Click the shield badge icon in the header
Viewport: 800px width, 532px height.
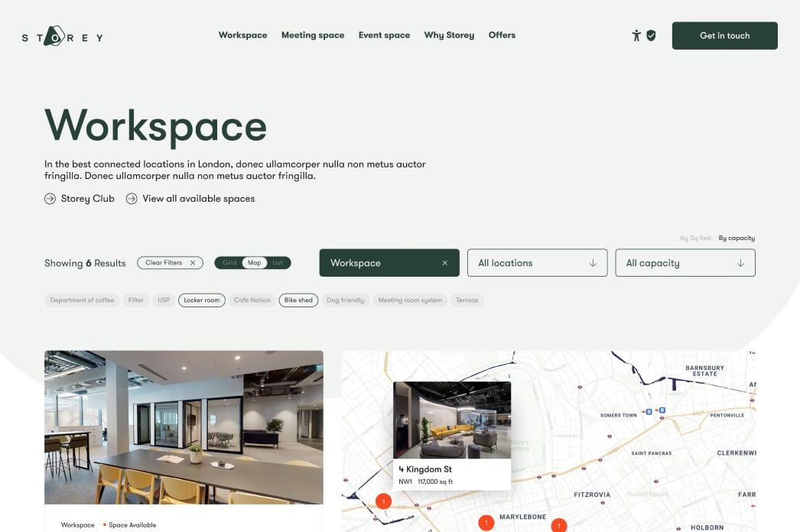point(652,35)
